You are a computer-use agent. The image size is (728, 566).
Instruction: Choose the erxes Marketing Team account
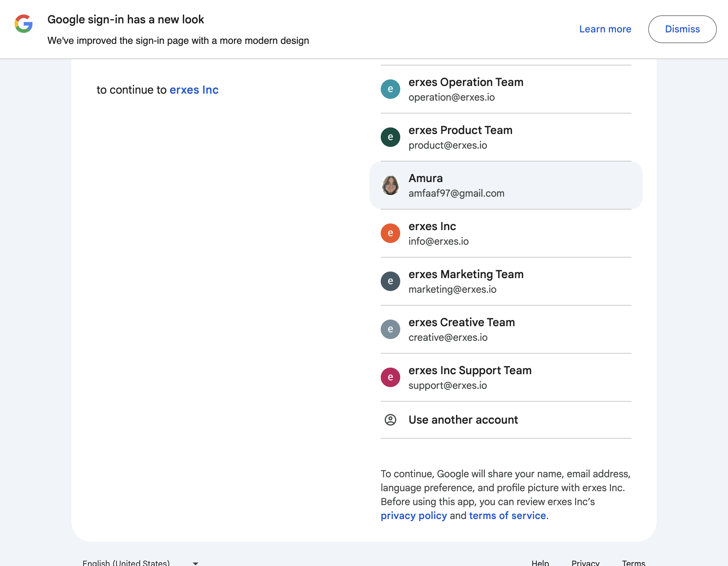click(506, 281)
